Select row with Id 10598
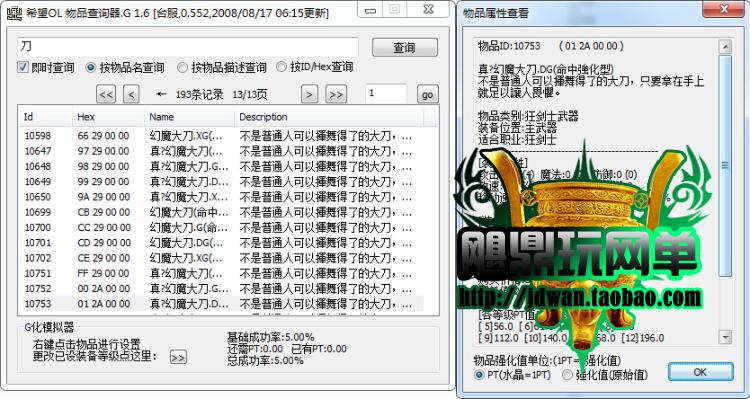The height and width of the screenshot is (399, 750). click(221, 136)
